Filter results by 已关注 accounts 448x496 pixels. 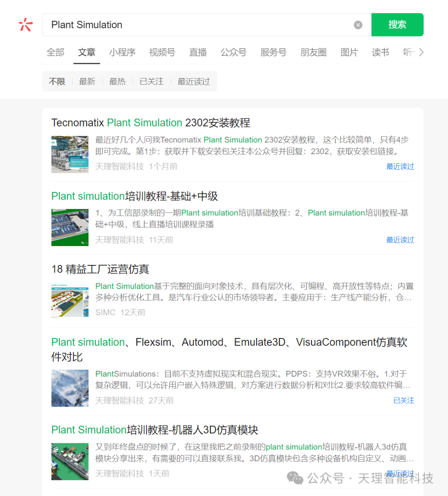pos(151,82)
